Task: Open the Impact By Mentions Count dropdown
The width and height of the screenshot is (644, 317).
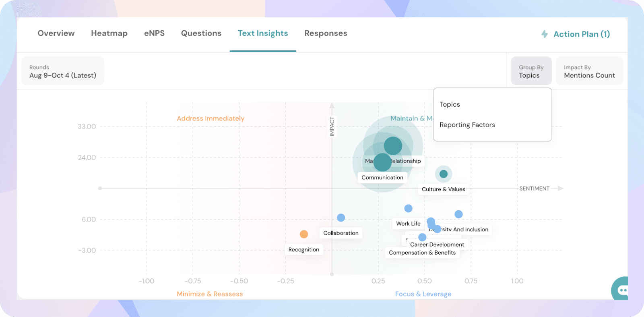Action: coord(589,71)
